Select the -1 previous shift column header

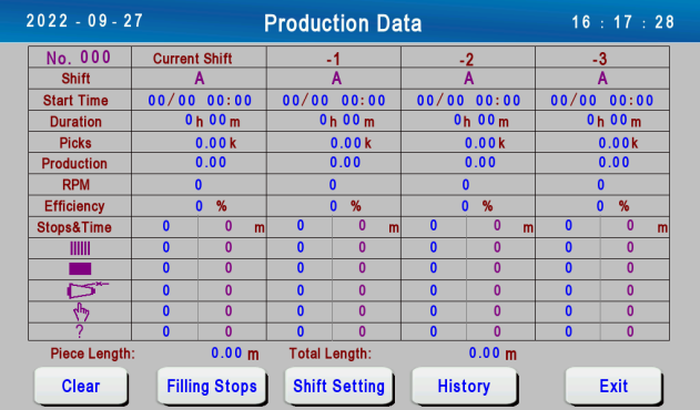coord(333,59)
